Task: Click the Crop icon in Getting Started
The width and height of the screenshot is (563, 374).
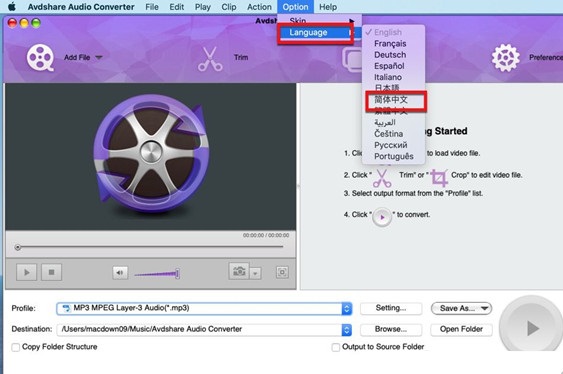Action: tap(439, 177)
